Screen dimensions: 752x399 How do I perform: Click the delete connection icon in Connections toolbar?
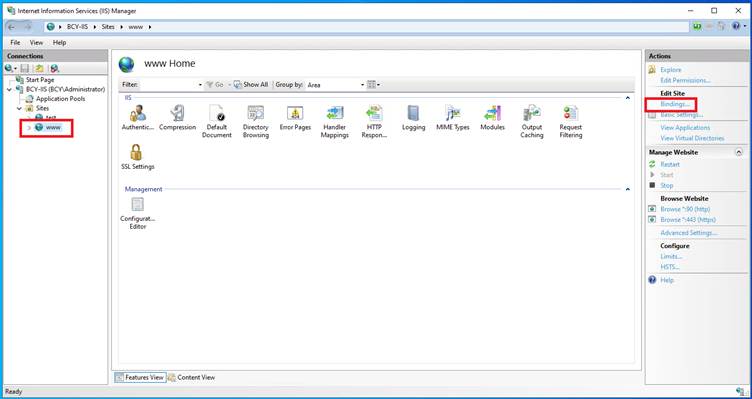click(55, 69)
